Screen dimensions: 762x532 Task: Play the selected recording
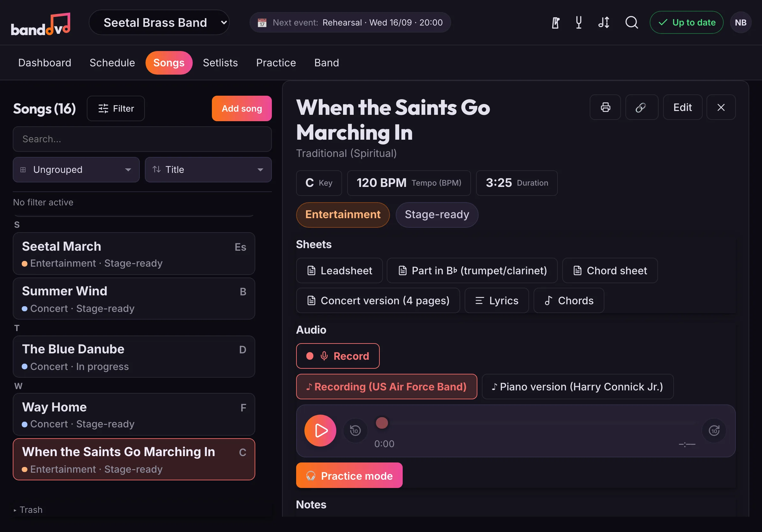pos(320,431)
